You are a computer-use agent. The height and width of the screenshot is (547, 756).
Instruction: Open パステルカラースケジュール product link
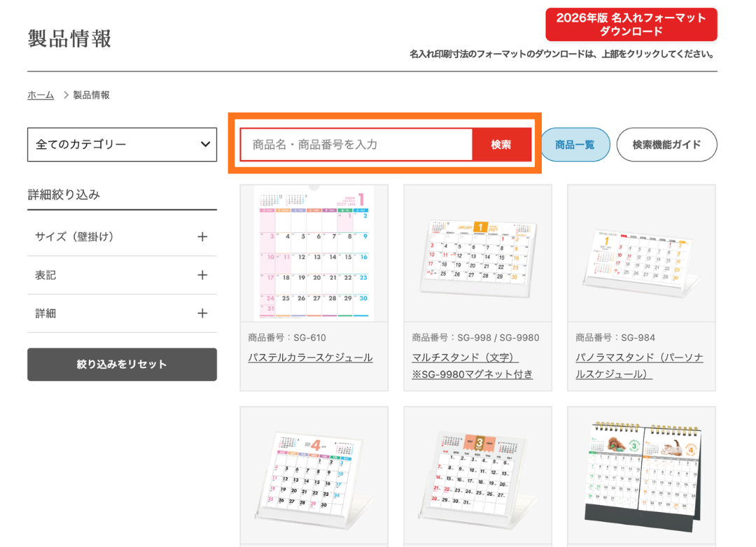pos(310,357)
